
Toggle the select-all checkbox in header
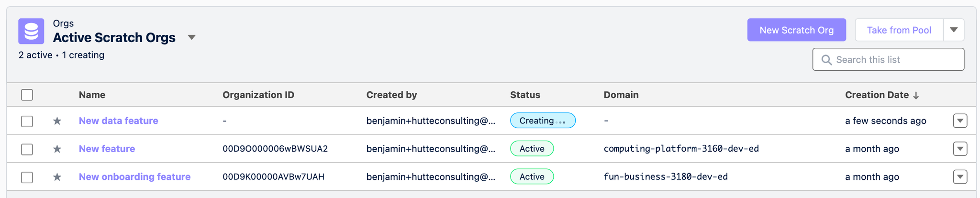27,95
